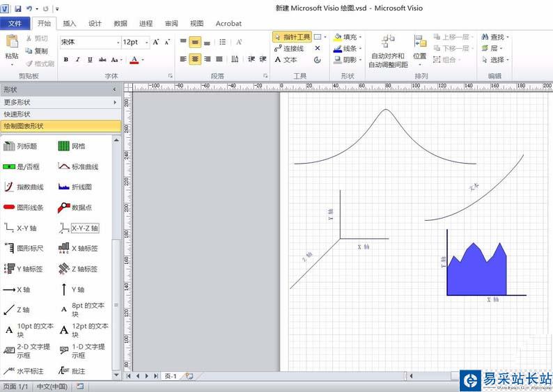Select the 连接线 connector tool
This screenshot has width=553, height=392.
click(x=289, y=48)
